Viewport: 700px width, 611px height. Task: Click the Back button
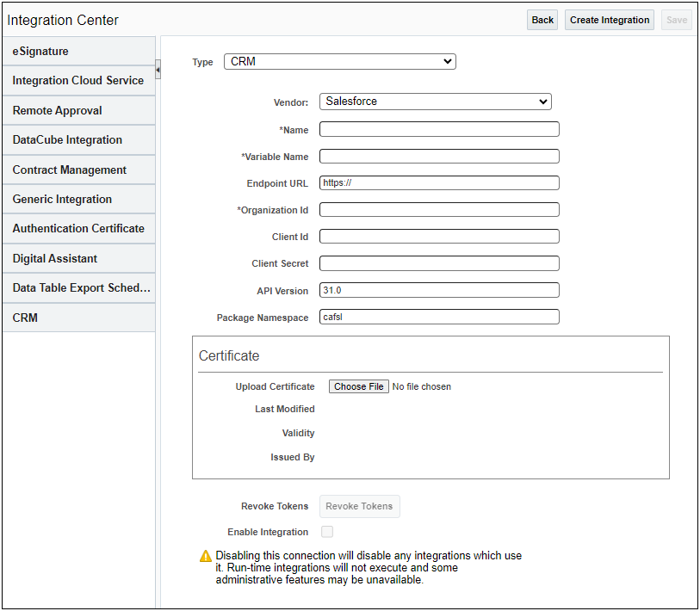click(542, 19)
